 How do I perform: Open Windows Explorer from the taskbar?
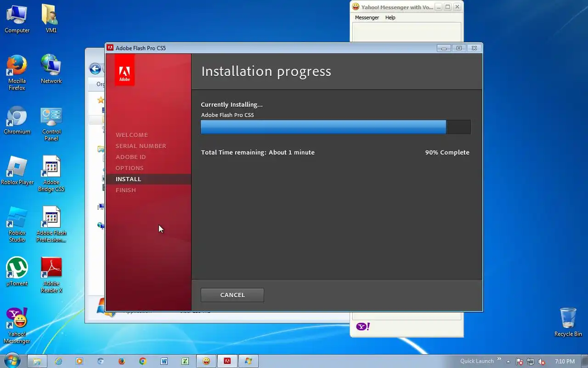[37, 361]
